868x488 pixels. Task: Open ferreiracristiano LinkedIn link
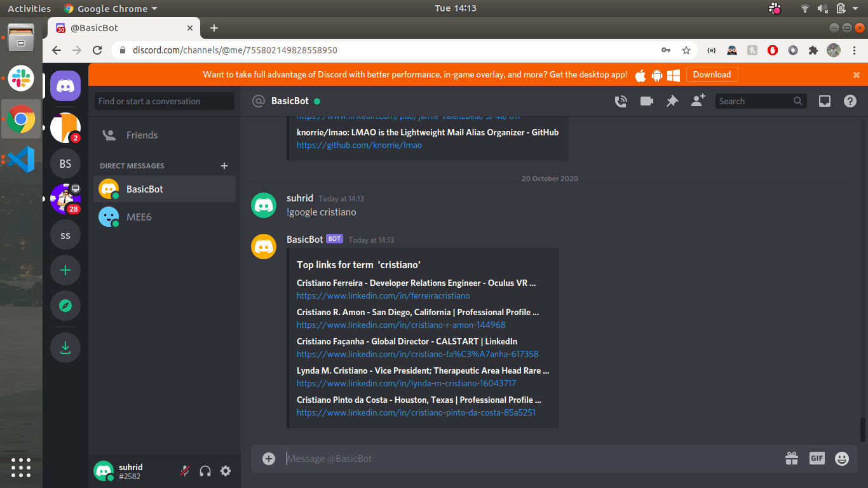point(383,296)
